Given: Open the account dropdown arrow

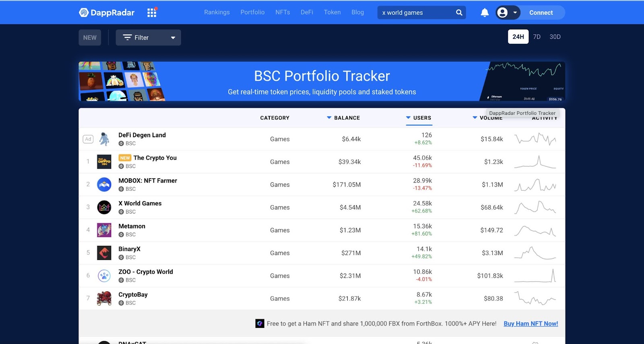Looking at the screenshot, I should 515,12.
